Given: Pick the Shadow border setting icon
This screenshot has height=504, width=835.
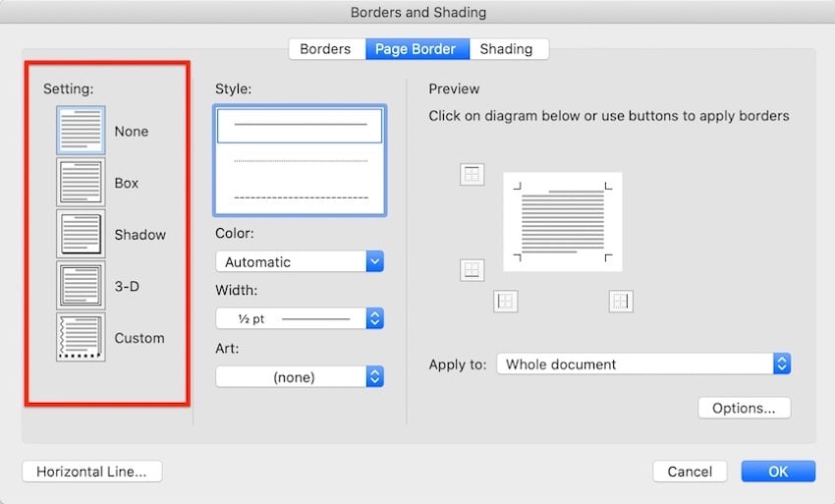Looking at the screenshot, I should [81, 234].
